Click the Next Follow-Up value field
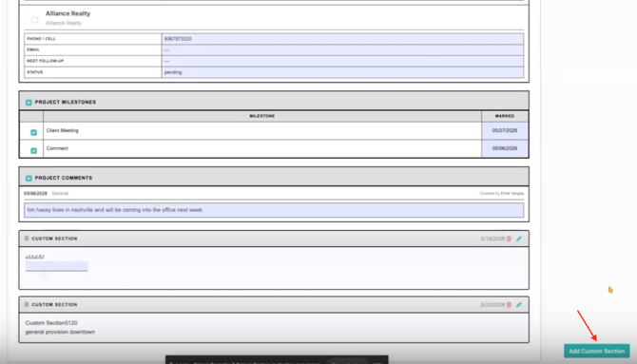Viewport: 637px width, 364px height. 342,61
